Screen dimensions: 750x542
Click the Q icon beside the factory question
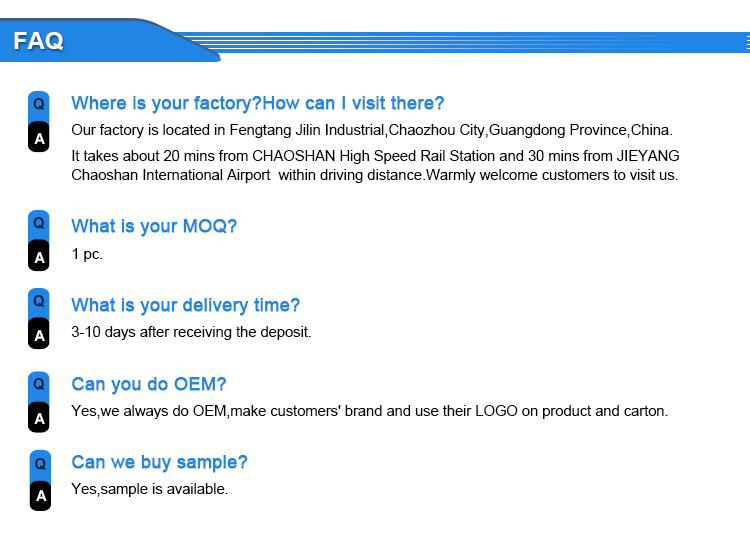pos(39,104)
